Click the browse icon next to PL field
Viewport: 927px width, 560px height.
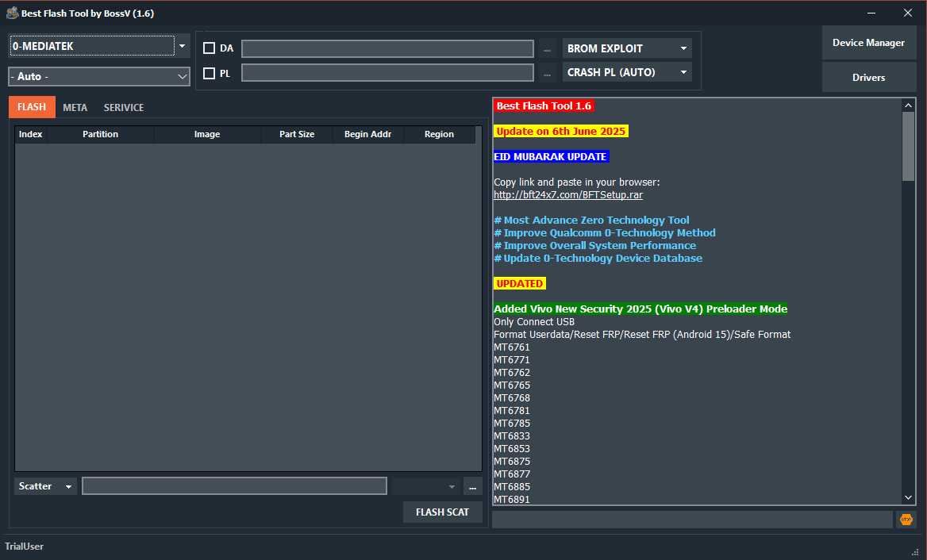click(x=547, y=72)
